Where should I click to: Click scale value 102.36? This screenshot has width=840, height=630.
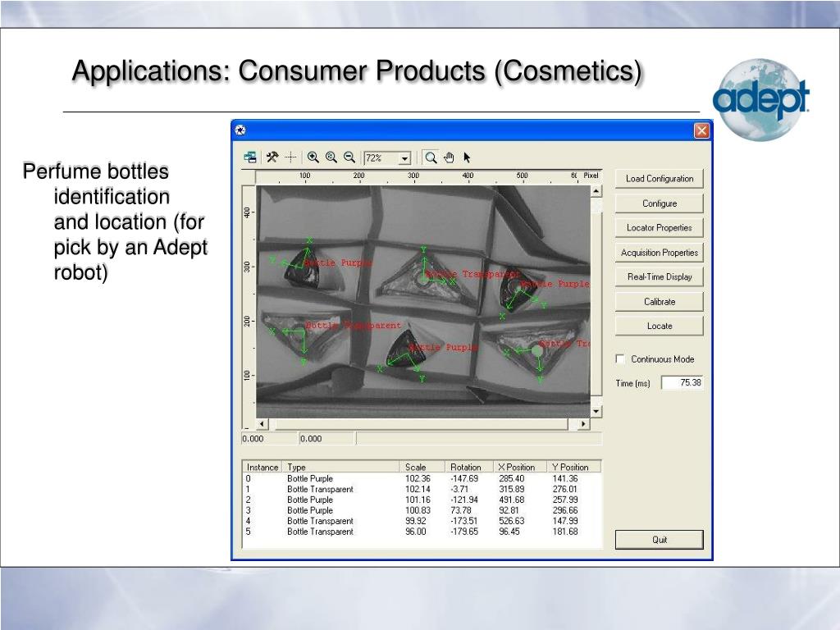(418, 478)
